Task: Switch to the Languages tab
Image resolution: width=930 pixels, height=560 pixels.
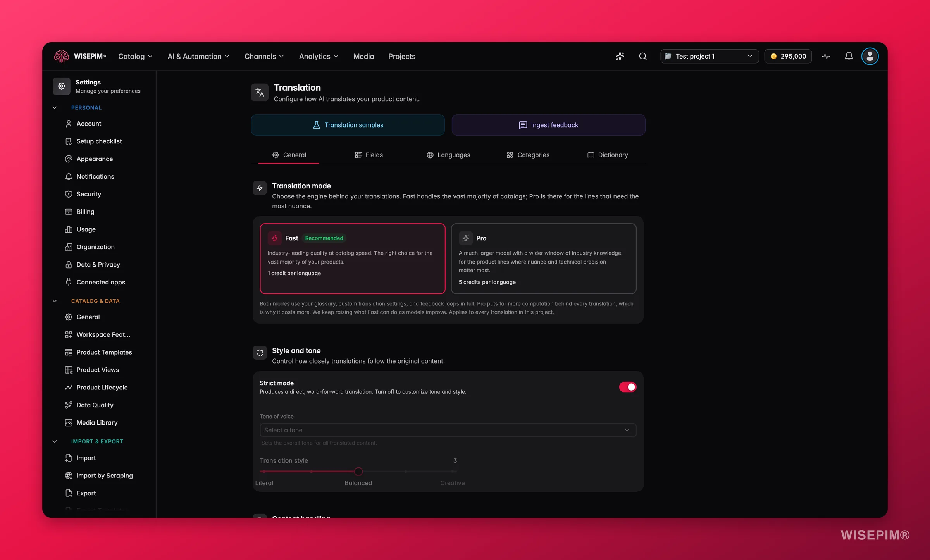Action: pos(448,155)
